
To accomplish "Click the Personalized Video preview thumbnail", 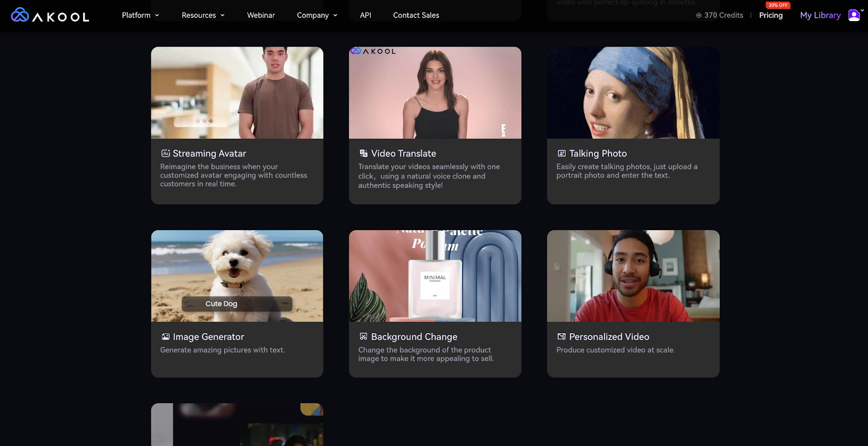I will click(633, 276).
